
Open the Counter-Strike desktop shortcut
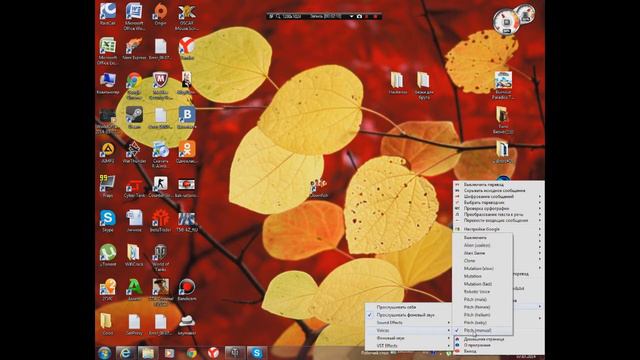160,186
